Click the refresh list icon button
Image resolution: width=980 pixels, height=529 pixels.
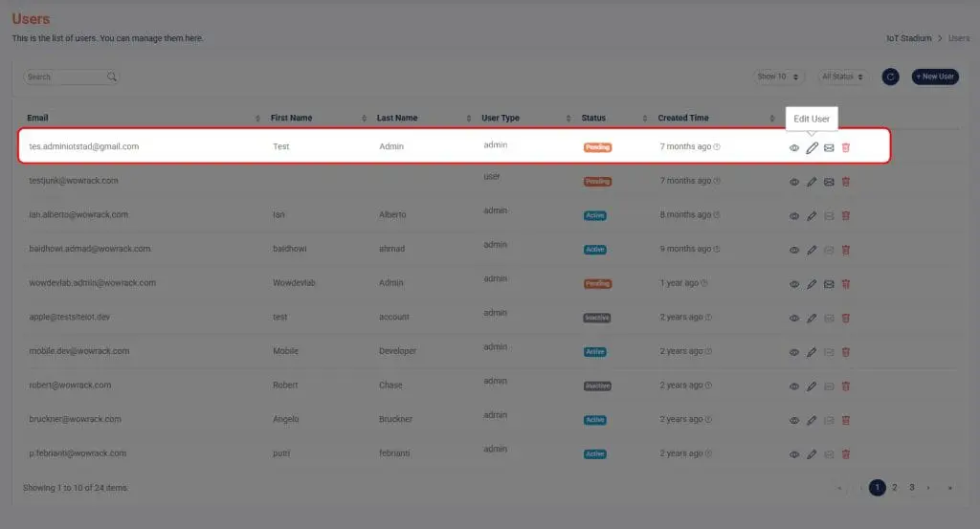coord(890,77)
